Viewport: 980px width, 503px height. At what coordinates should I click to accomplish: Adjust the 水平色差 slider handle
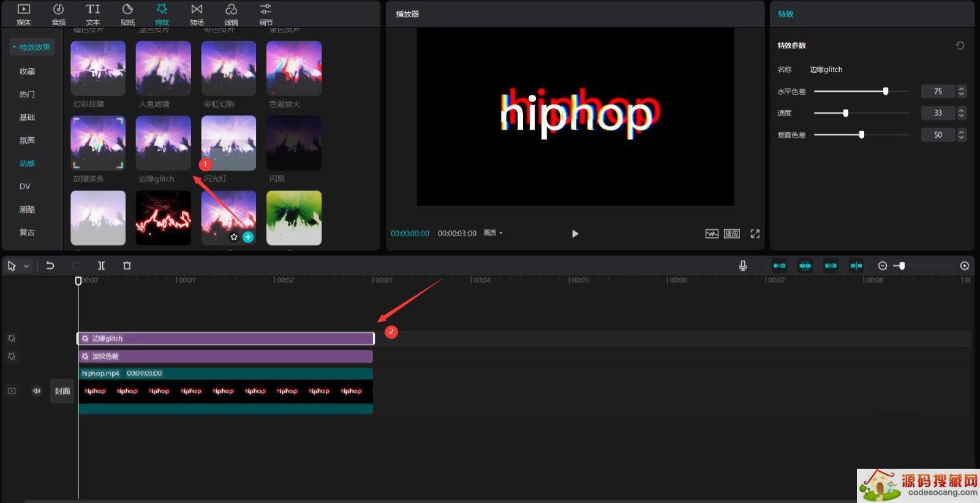point(885,91)
